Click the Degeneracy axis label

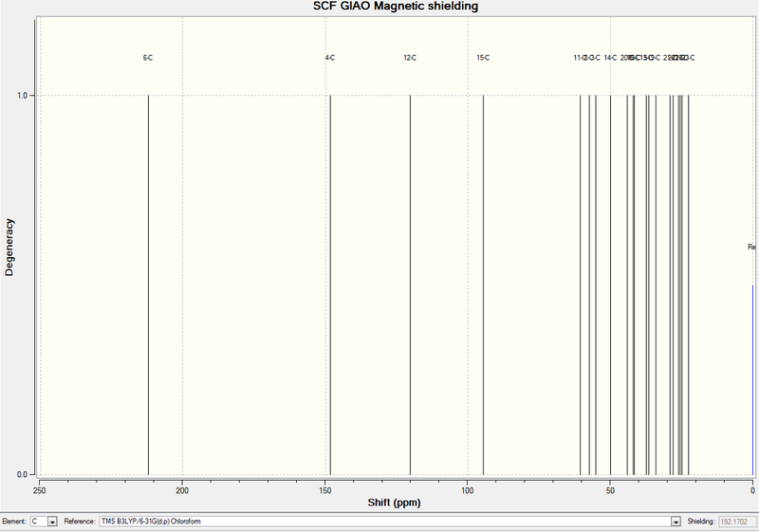click(9, 248)
